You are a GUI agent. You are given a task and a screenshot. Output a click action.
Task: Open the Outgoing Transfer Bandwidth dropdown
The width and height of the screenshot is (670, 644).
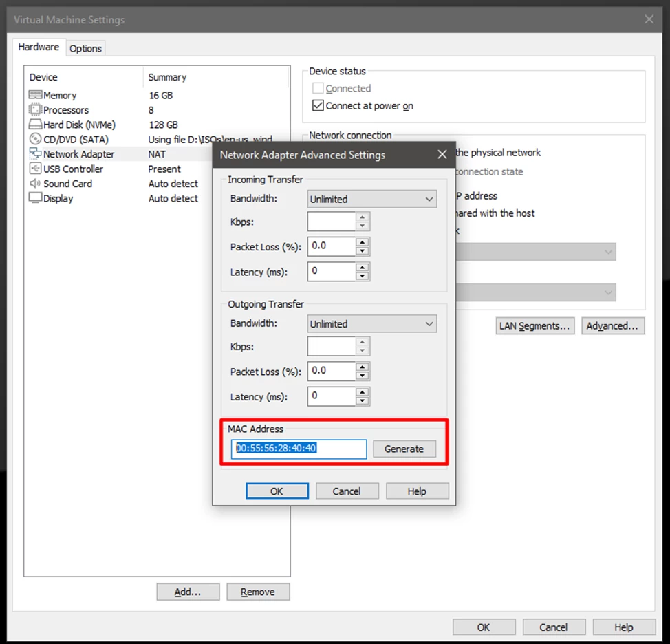pos(371,324)
